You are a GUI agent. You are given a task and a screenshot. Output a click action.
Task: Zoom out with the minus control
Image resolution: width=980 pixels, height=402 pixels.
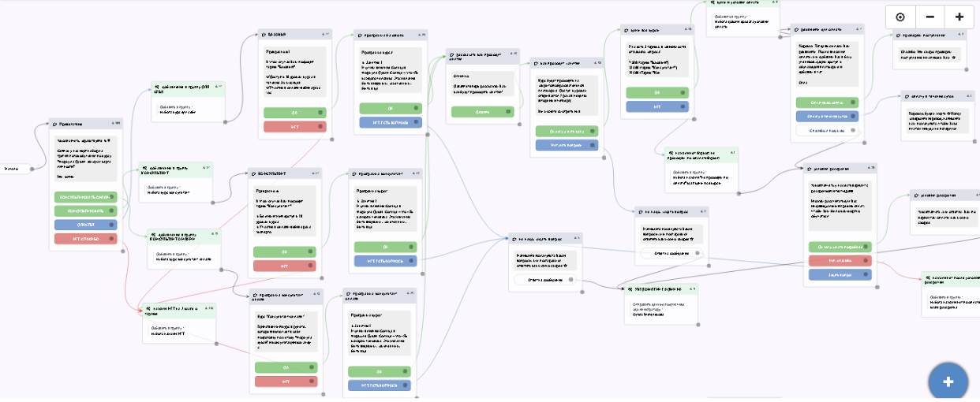tap(930, 17)
